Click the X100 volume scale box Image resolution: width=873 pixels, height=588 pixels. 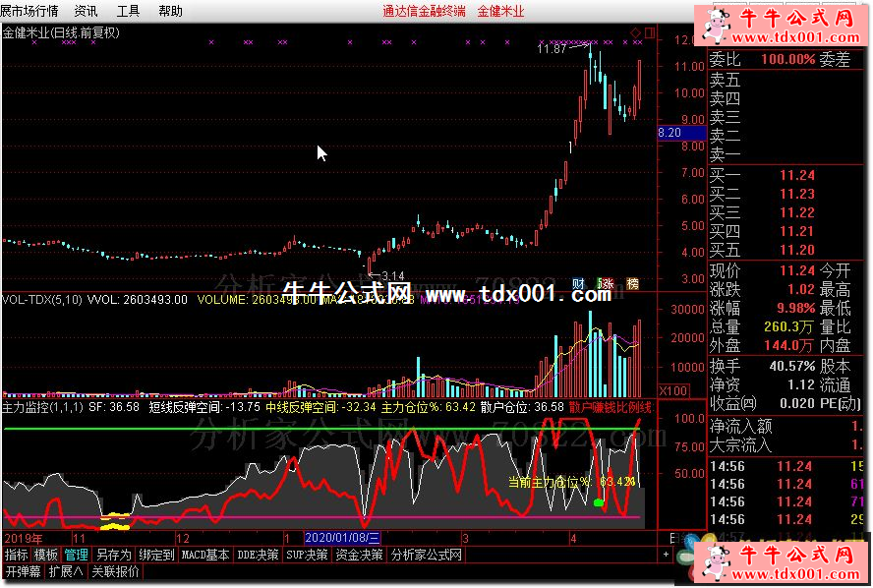tap(673, 390)
